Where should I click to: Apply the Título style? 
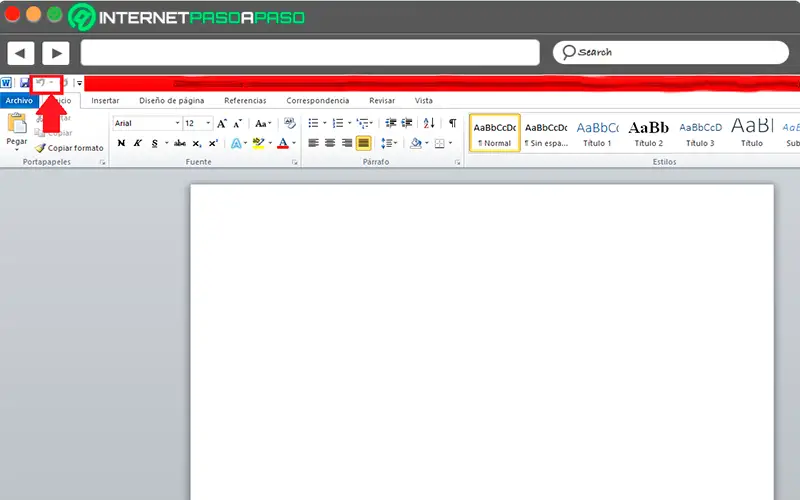pos(752,133)
